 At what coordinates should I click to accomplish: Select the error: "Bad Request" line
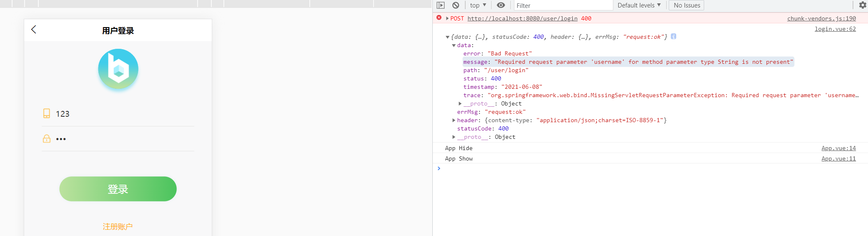pyautogui.click(x=497, y=53)
